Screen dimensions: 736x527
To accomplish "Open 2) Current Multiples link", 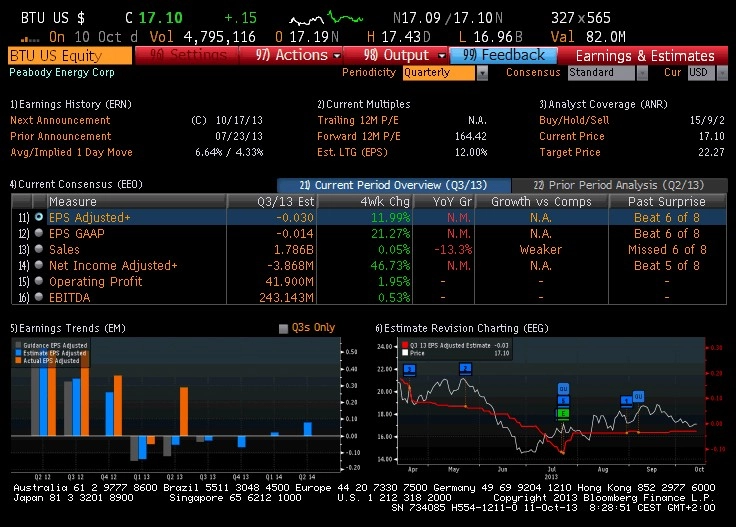I will point(364,104).
